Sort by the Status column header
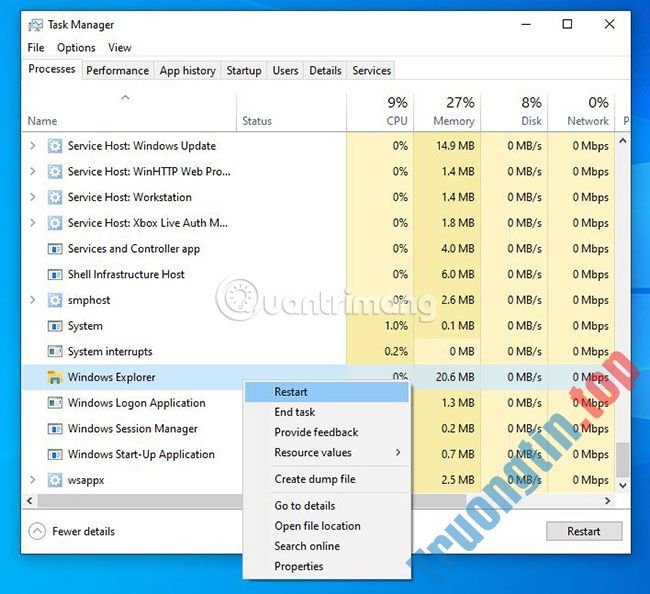 (x=291, y=112)
